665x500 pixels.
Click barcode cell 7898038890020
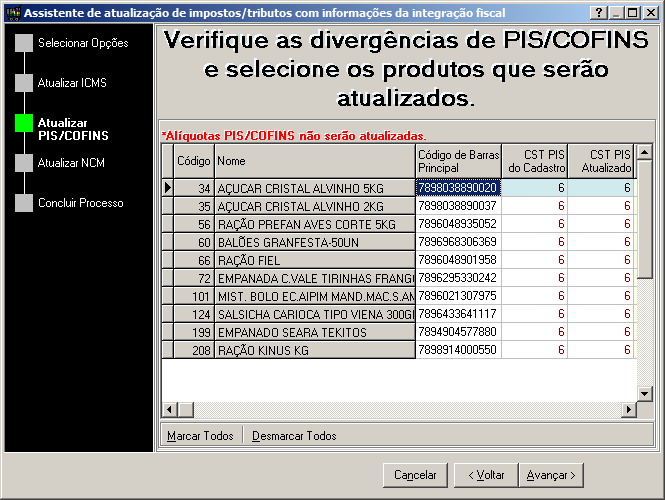click(457, 187)
